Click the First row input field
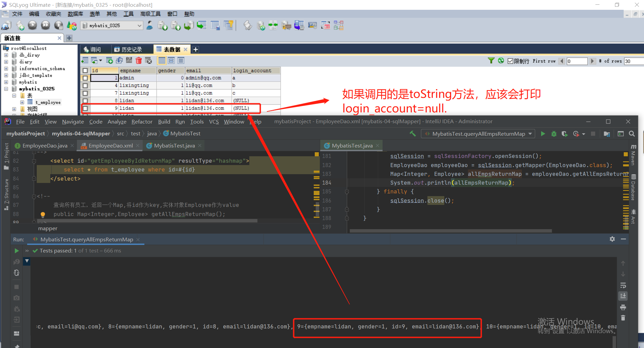Viewport: 644px width, 348px height. pyautogui.click(x=577, y=61)
